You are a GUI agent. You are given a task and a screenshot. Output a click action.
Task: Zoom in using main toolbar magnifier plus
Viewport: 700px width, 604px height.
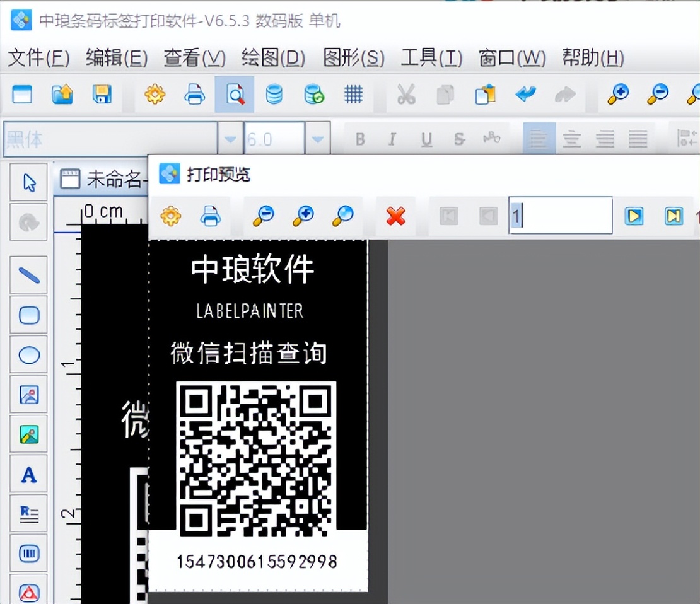click(618, 94)
